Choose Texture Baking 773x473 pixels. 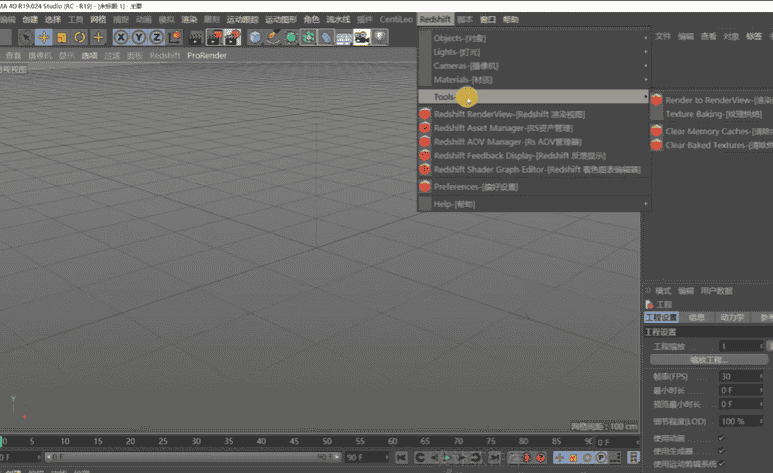[x=711, y=114]
